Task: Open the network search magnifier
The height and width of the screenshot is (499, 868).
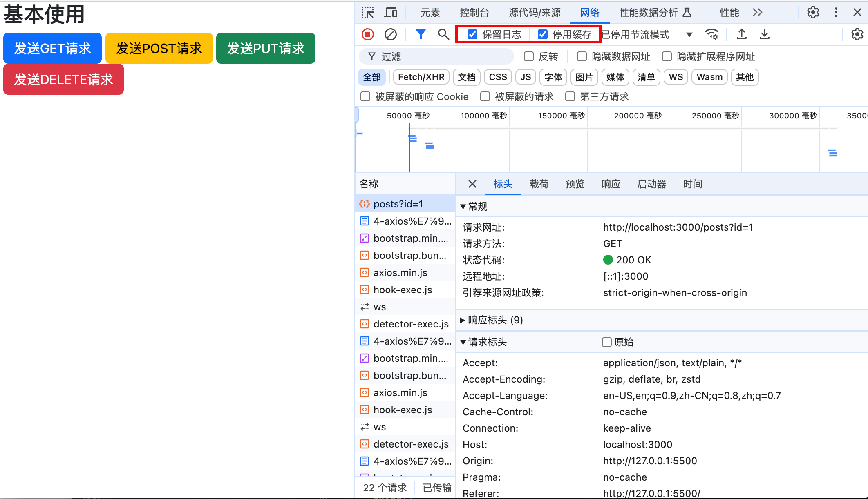Action: pos(443,34)
